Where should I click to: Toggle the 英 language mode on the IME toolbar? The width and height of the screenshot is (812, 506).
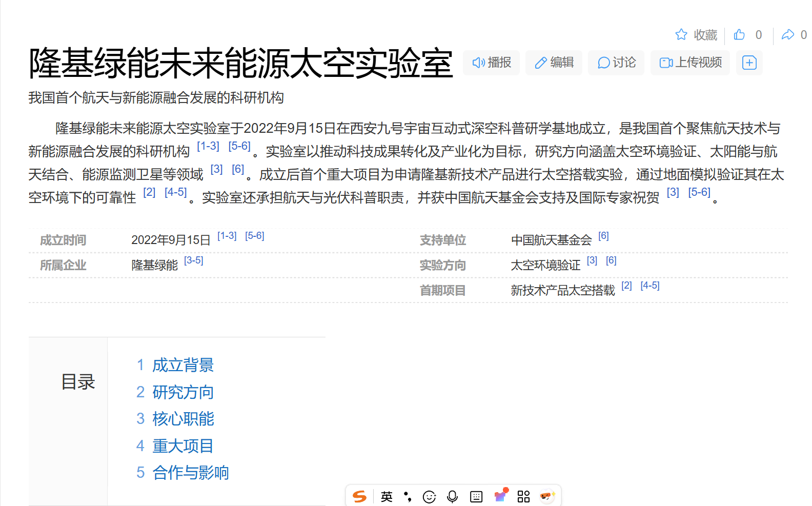387,496
